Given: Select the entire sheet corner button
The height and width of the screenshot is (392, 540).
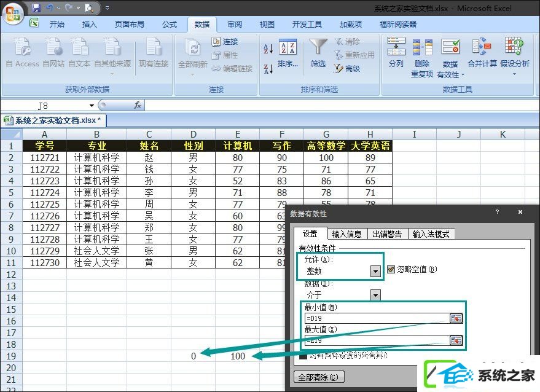Looking at the screenshot, I should [x=11, y=134].
